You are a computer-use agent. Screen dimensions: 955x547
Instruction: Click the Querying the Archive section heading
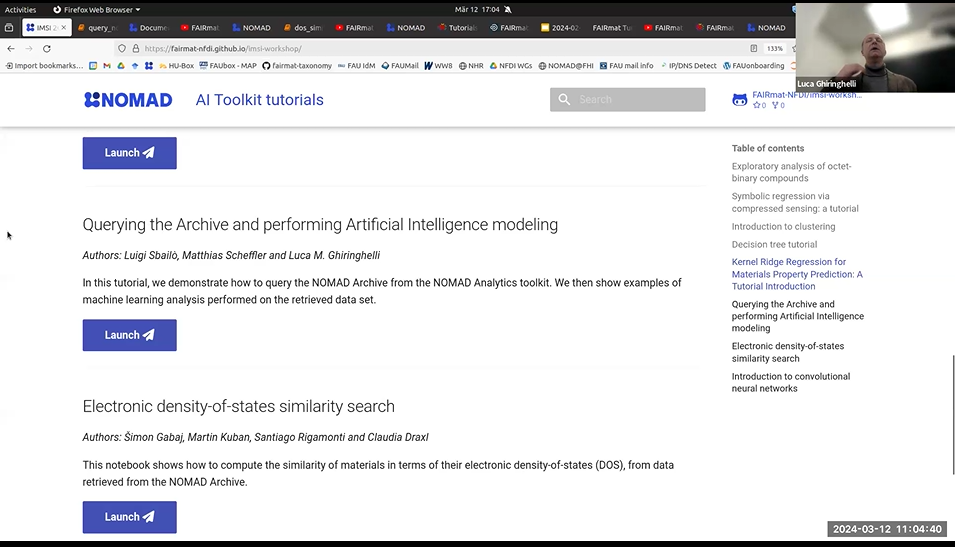[320, 225]
